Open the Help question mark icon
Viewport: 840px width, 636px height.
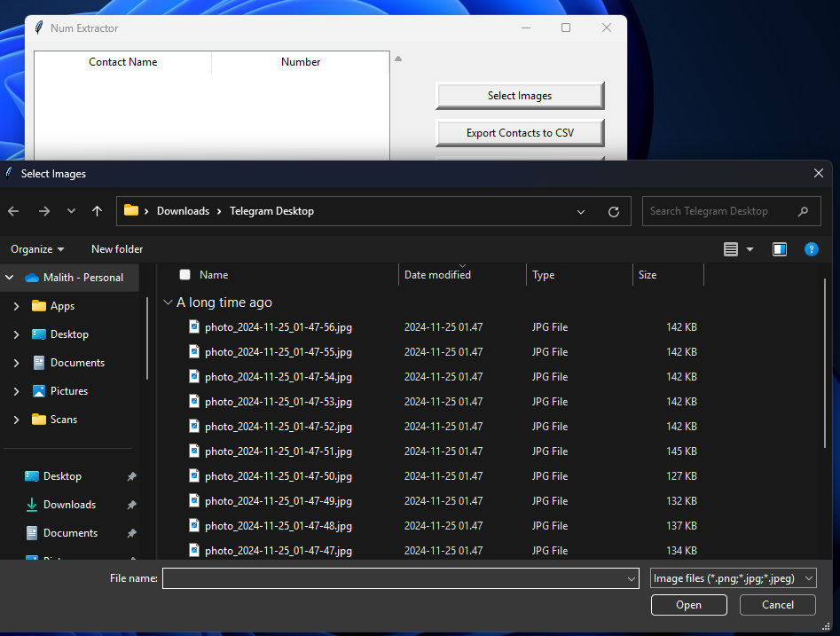point(811,249)
